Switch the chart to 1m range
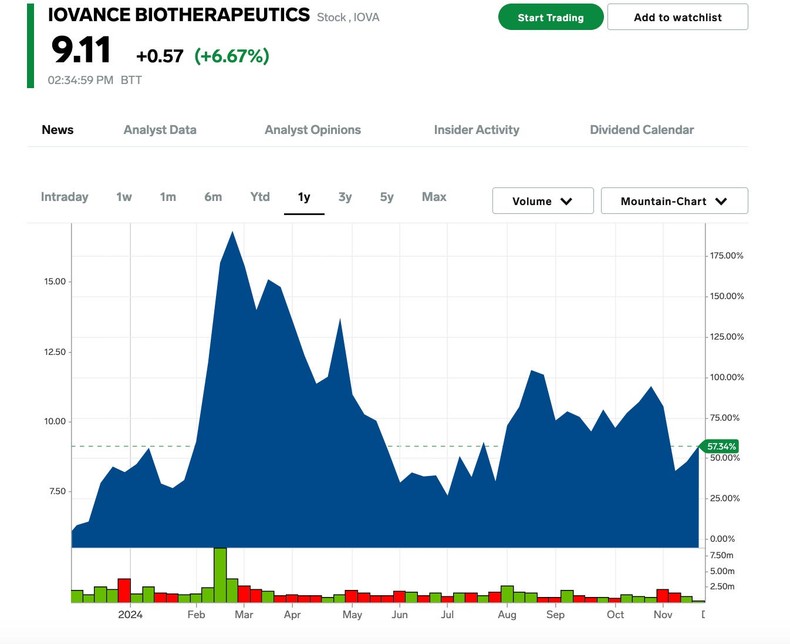The height and width of the screenshot is (644, 790). [168, 197]
